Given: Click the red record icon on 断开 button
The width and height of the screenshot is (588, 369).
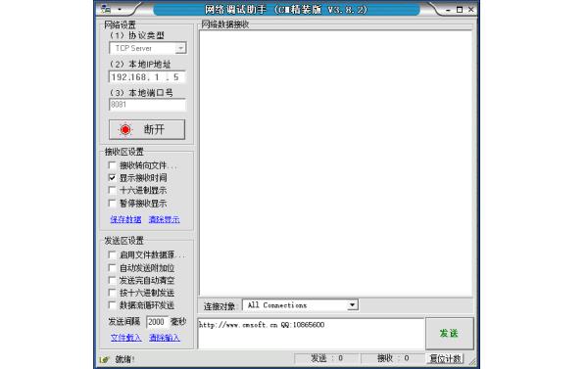Looking at the screenshot, I should tap(125, 129).
